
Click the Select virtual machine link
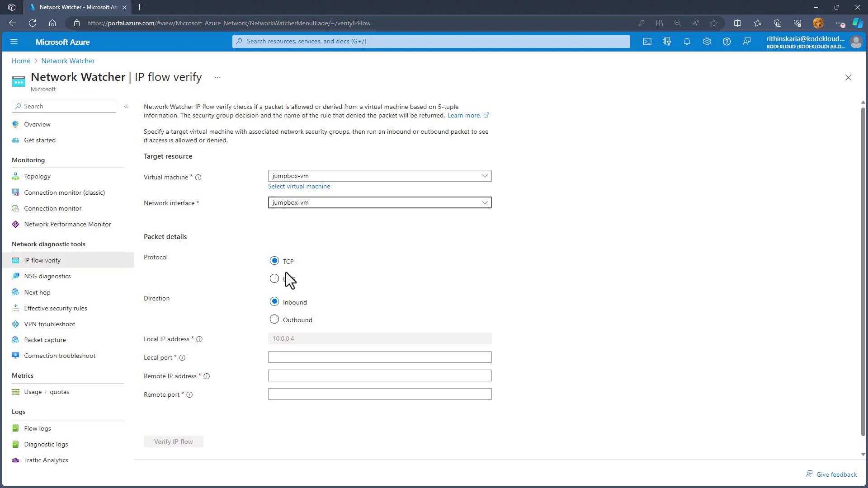pyautogui.click(x=299, y=186)
